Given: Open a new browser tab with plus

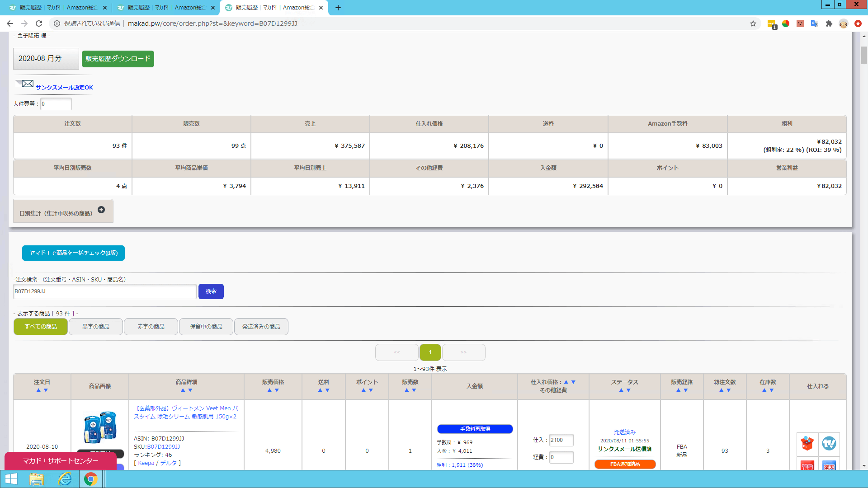Looking at the screenshot, I should (338, 8).
